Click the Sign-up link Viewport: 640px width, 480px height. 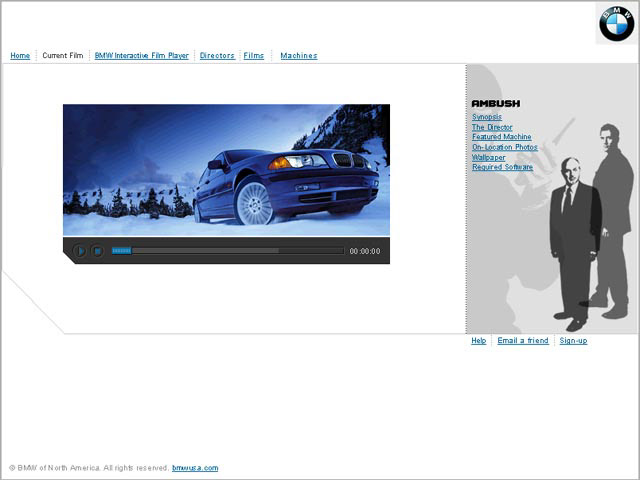[x=573, y=340]
